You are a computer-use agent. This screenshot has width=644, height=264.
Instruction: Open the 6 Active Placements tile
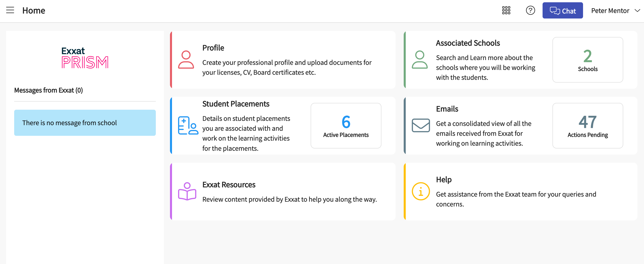click(x=346, y=126)
